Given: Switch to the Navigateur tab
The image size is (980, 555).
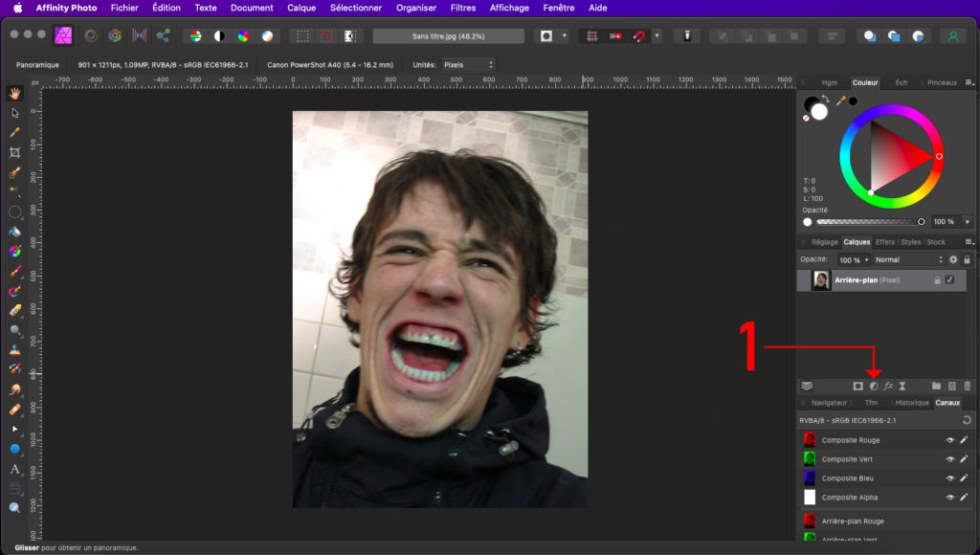Looking at the screenshot, I should point(829,403).
